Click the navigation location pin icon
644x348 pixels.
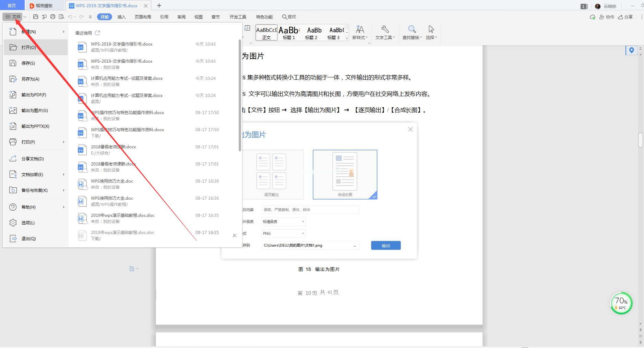[632, 50]
